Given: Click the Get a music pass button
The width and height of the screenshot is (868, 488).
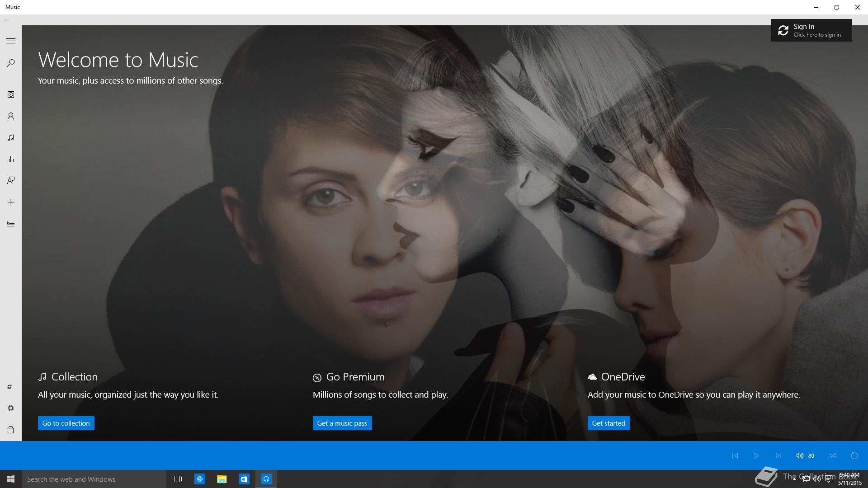Looking at the screenshot, I should 342,423.
